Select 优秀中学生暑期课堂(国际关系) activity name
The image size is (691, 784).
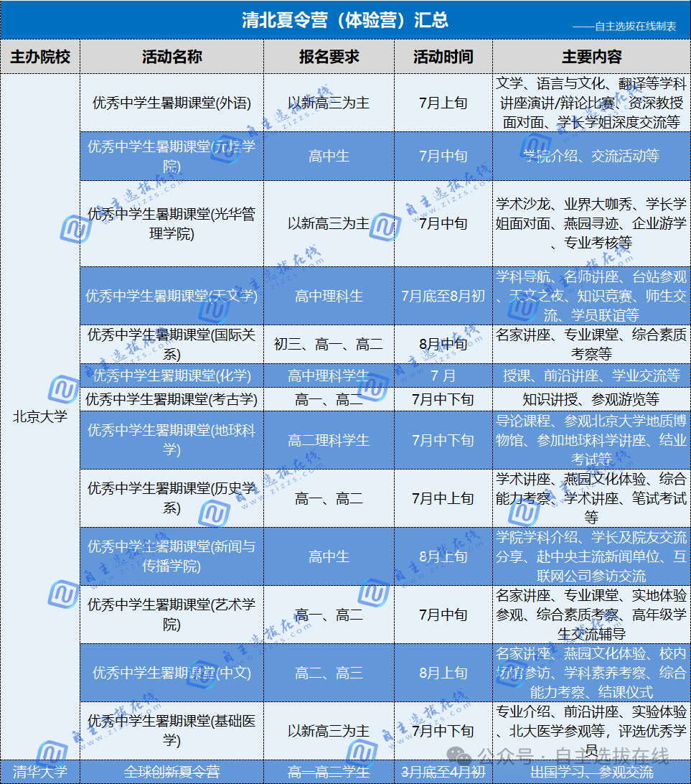(172, 344)
